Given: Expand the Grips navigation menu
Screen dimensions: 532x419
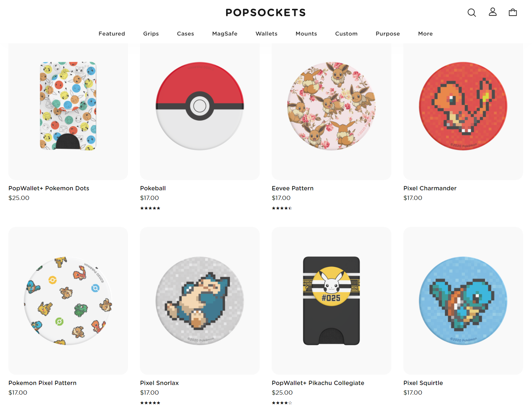Looking at the screenshot, I should click(151, 34).
